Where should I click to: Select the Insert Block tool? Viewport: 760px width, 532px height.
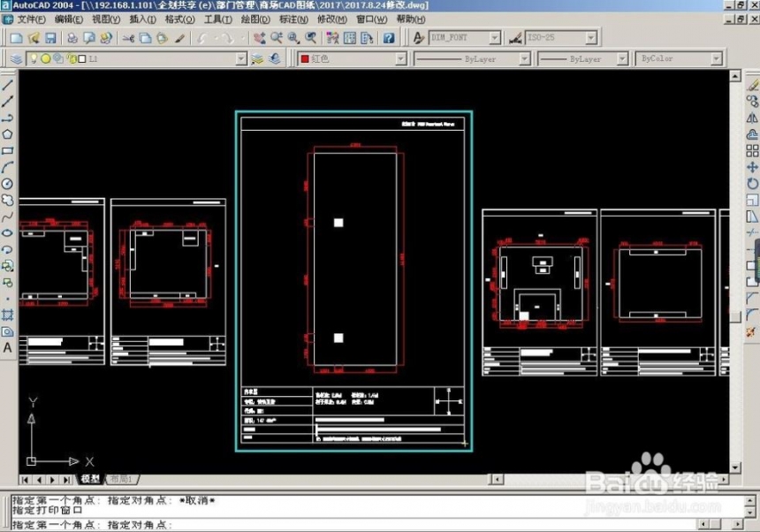(8, 266)
